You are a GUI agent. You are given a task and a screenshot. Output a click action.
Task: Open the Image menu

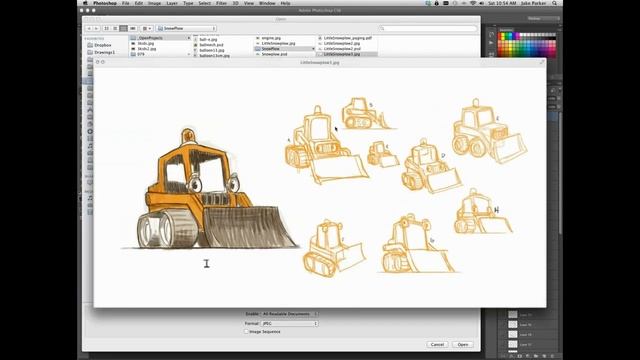tap(154, 3)
